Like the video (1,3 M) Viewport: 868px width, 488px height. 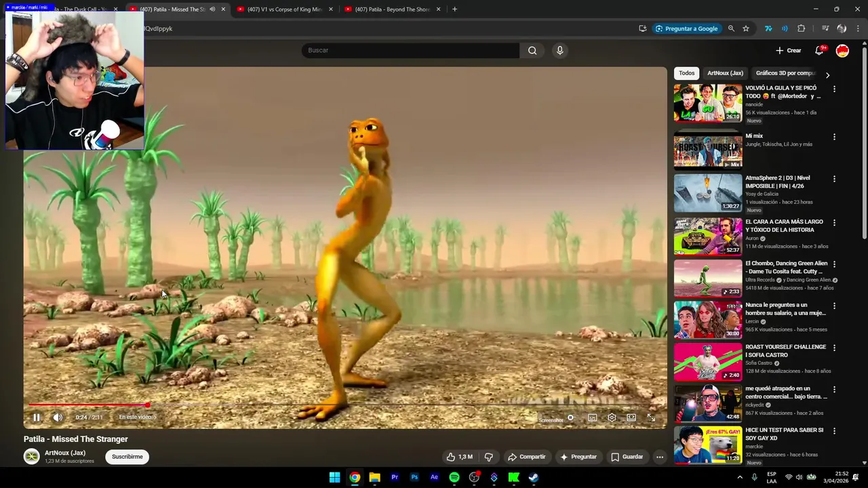pos(459,457)
